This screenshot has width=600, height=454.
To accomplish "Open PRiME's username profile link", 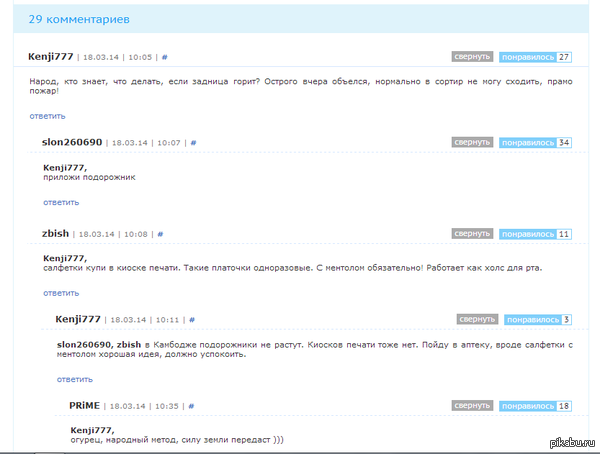I will click(85, 406).
